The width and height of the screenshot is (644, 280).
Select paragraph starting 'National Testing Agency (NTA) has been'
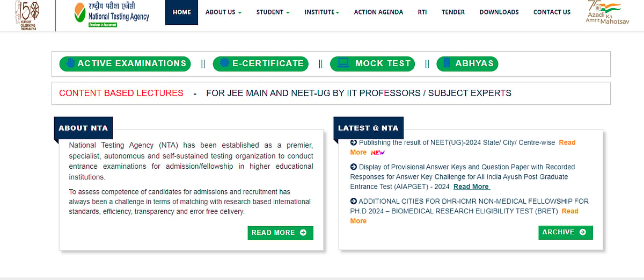tap(191, 161)
